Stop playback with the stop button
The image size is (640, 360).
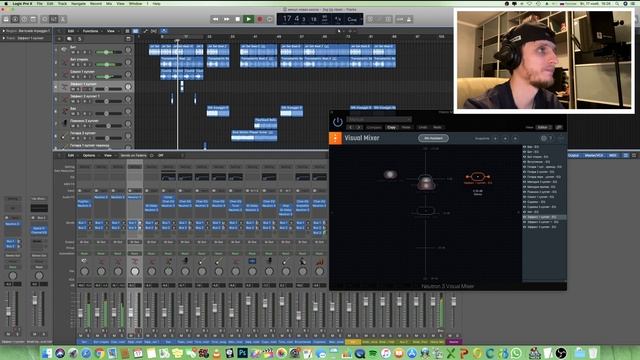click(238, 19)
